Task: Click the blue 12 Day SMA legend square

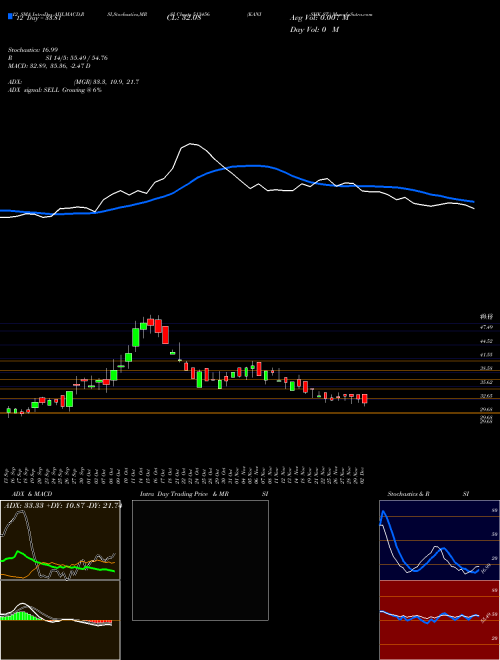Action: point(10,16)
